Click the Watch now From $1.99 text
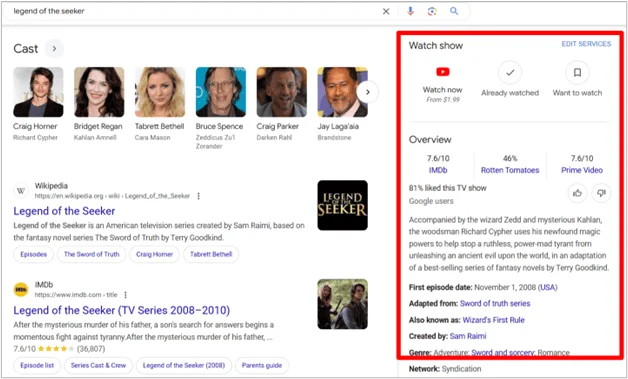628x379 pixels. point(443,95)
